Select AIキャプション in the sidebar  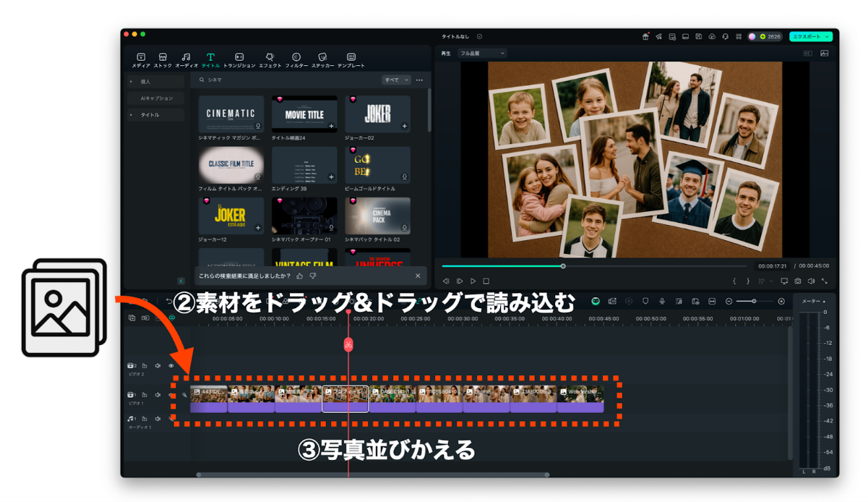pos(155,98)
